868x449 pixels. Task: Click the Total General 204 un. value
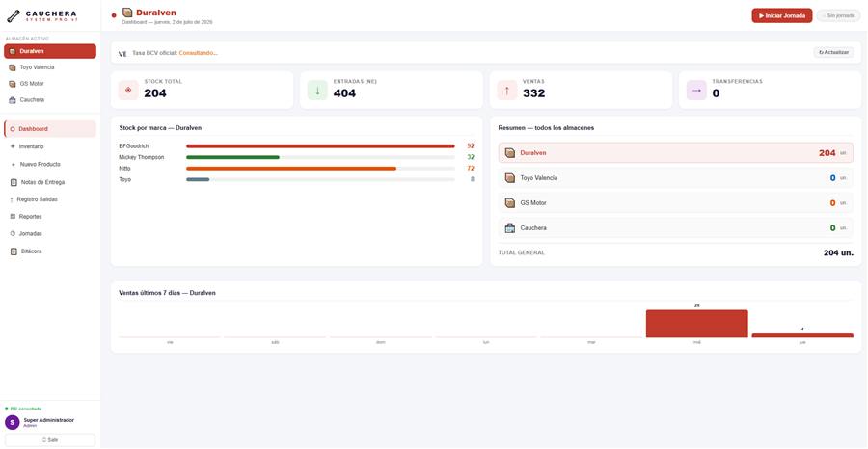[838, 252]
